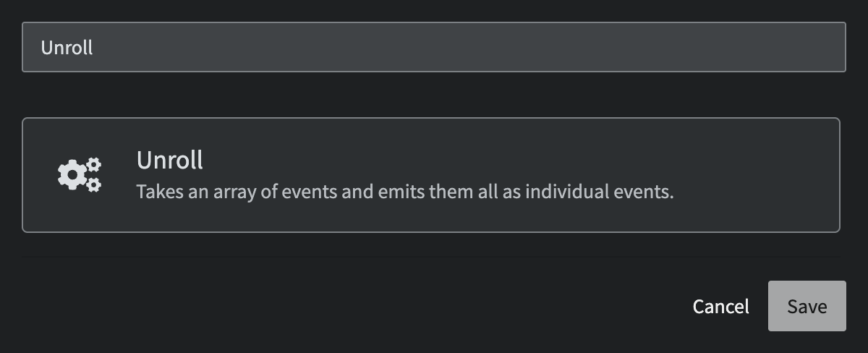Click the Save button
The height and width of the screenshot is (353, 868).
[807, 306]
